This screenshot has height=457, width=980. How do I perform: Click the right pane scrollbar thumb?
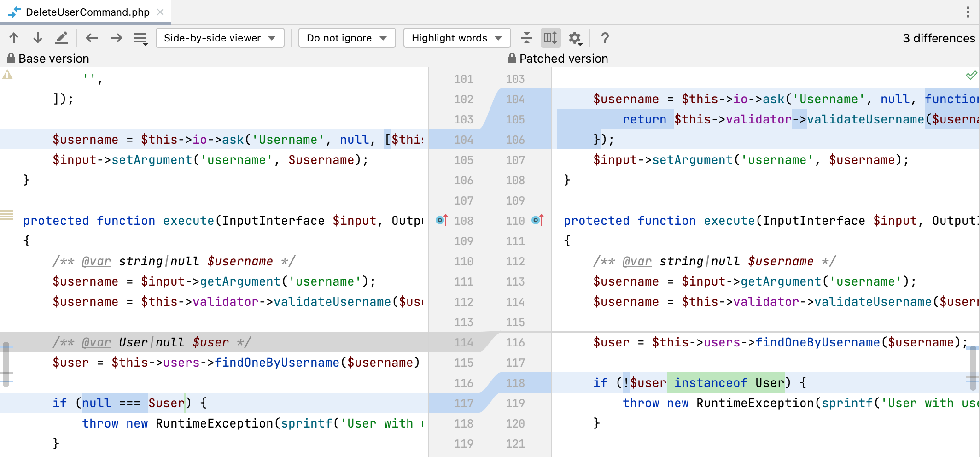point(973,368)
